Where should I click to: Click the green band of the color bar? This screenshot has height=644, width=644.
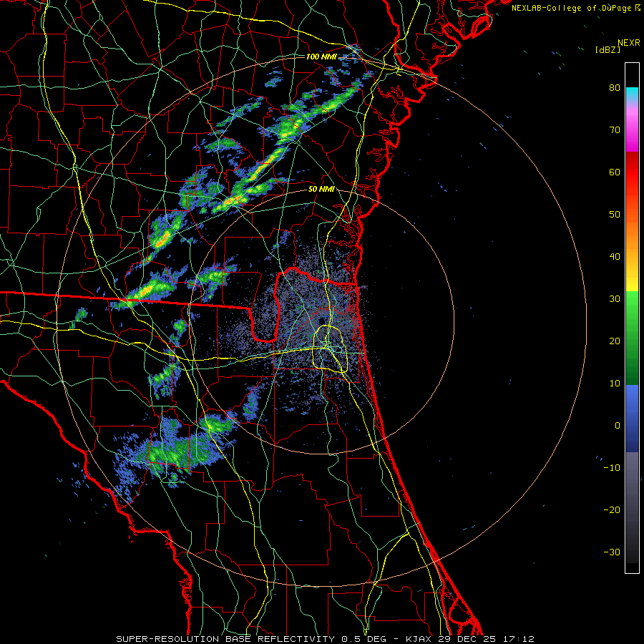(x=632, y=338)
